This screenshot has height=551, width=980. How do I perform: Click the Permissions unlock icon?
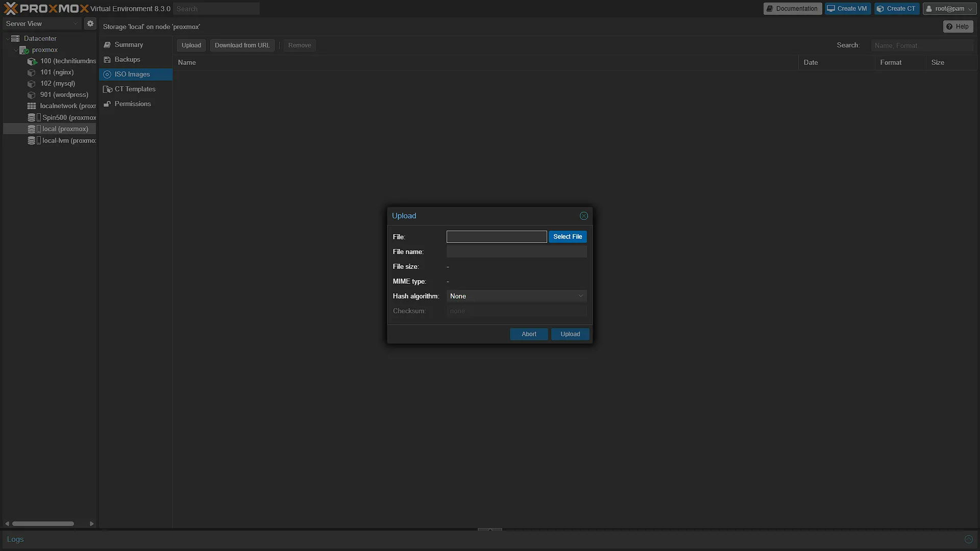(107, 104)
